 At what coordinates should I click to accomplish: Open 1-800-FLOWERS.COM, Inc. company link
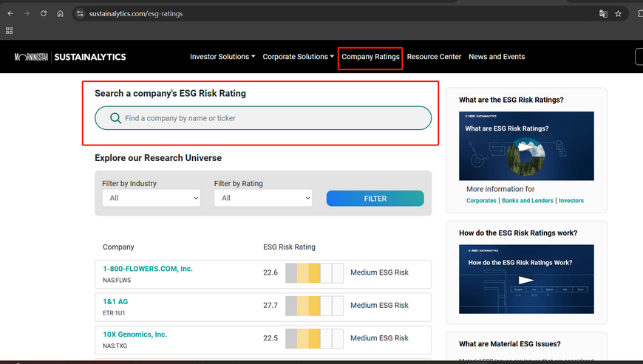[148, 269]
